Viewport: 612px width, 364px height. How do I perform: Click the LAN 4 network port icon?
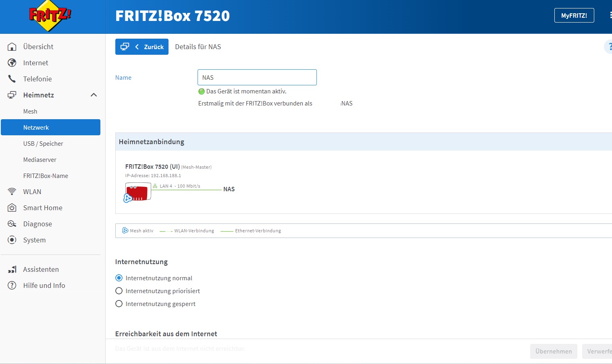tap(155, 186)
